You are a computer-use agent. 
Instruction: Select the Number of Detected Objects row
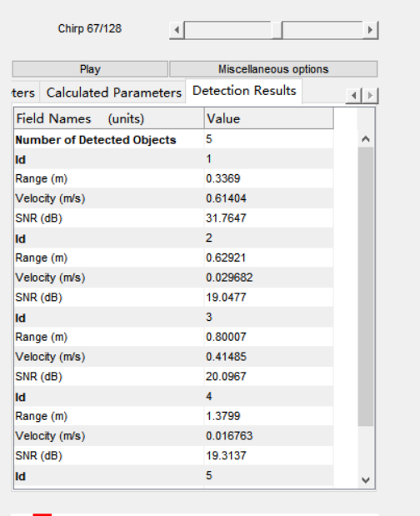(x=173, y=139)
